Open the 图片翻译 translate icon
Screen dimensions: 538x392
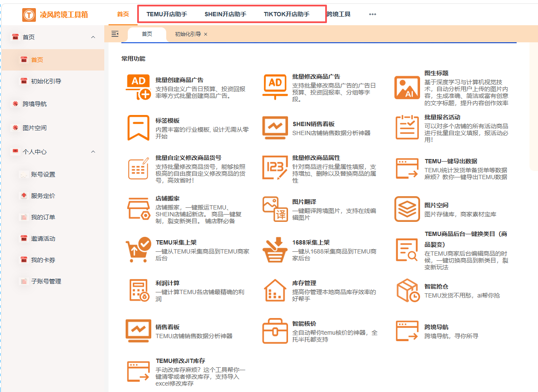pos(275,209)
